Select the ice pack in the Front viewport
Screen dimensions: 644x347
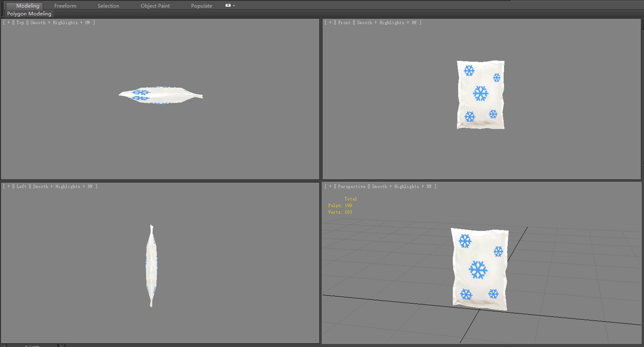tap(481, 94)
